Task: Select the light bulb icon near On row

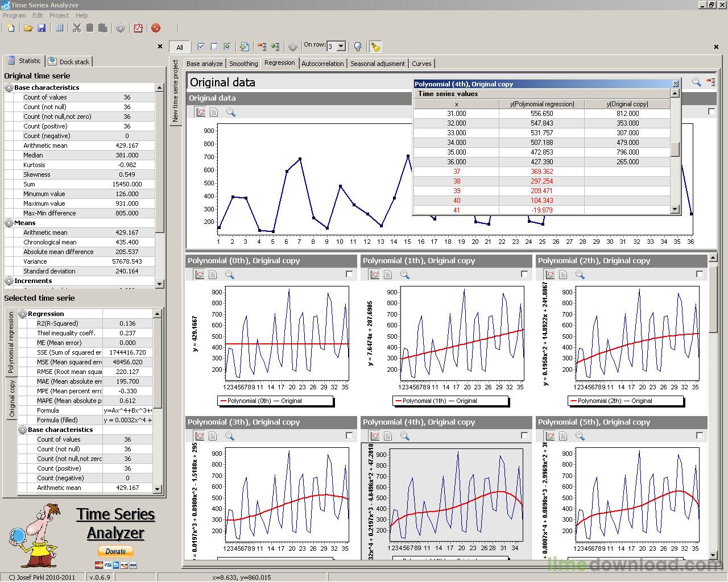Action: [x=357, y=47]
